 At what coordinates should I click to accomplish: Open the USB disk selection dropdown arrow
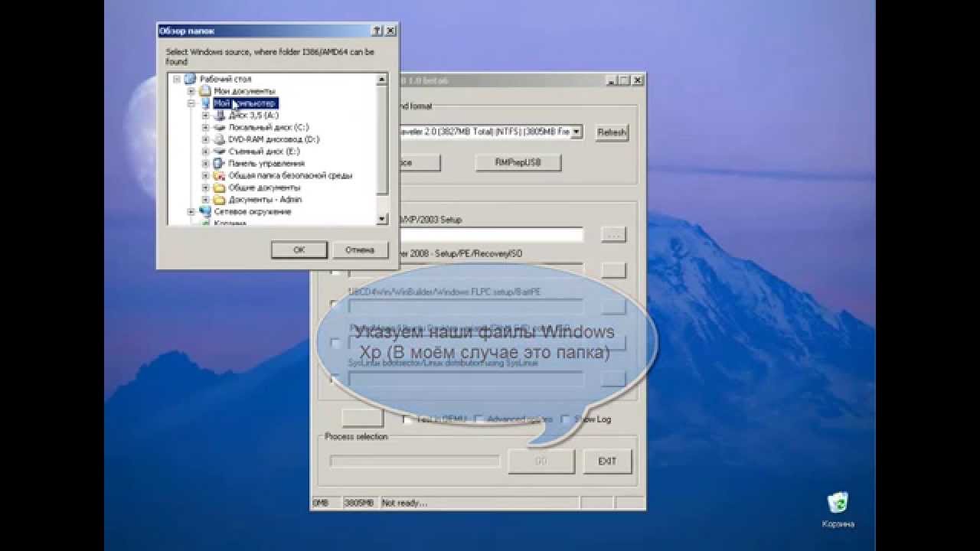577,132
